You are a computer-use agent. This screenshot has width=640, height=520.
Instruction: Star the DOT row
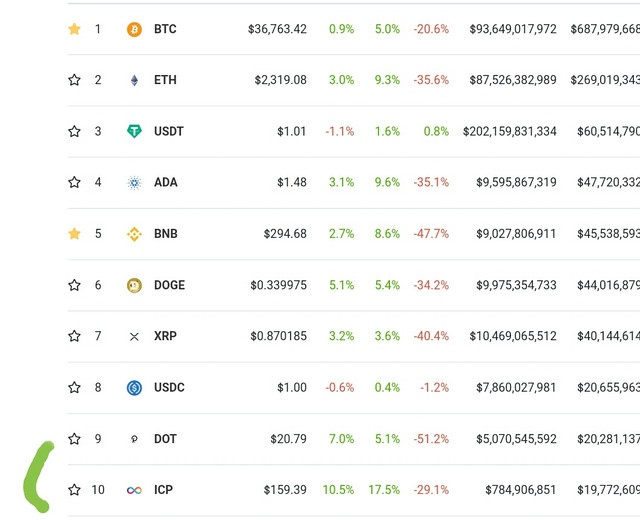pyautogui.click(x=74, y=439)
